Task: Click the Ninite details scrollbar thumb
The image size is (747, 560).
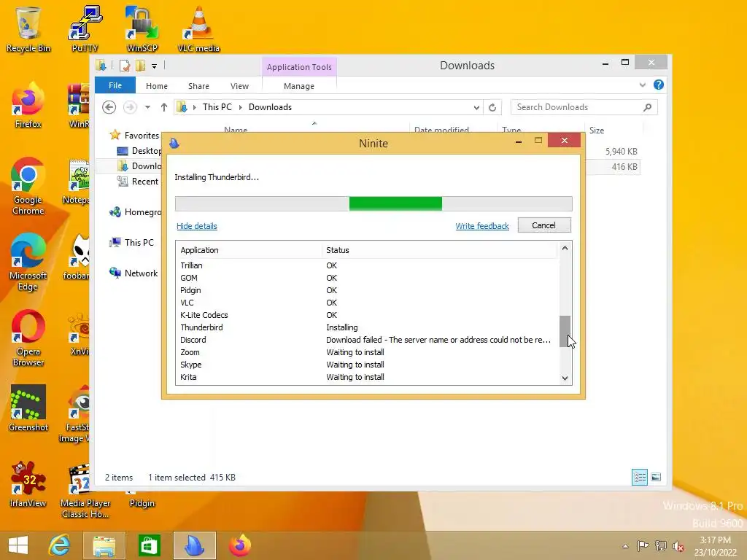Action: click(x=565, y=332)
